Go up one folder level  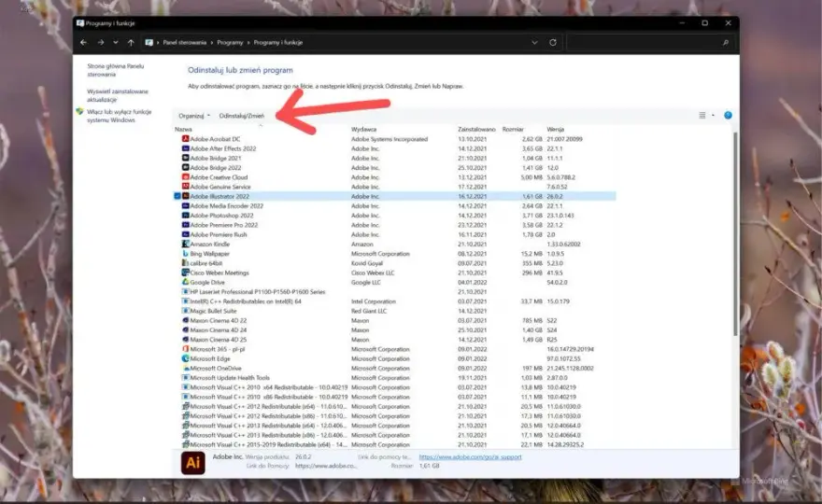(x=131, y=42)
